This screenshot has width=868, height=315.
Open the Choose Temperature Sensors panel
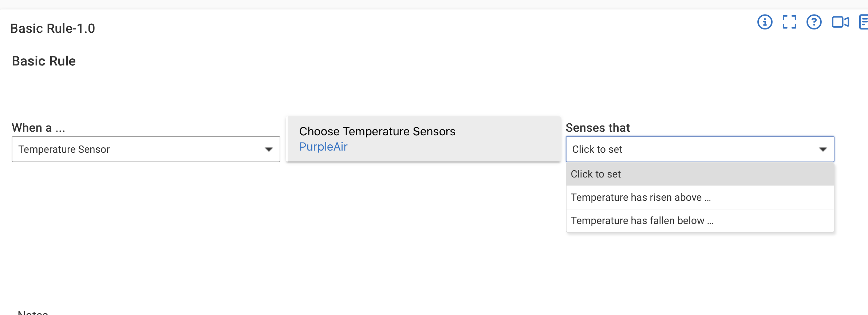pos(424,139)
